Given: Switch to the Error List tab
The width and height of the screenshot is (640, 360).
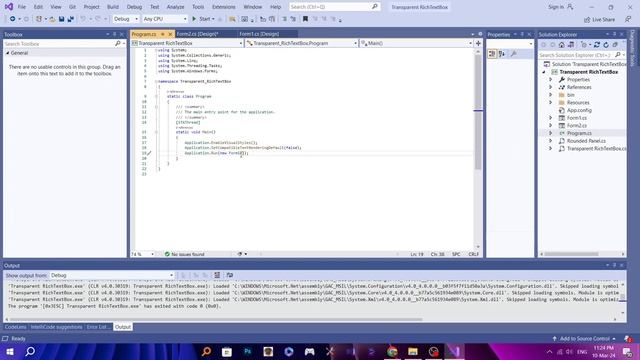Looking at the screenshot, I should point(97,327).
